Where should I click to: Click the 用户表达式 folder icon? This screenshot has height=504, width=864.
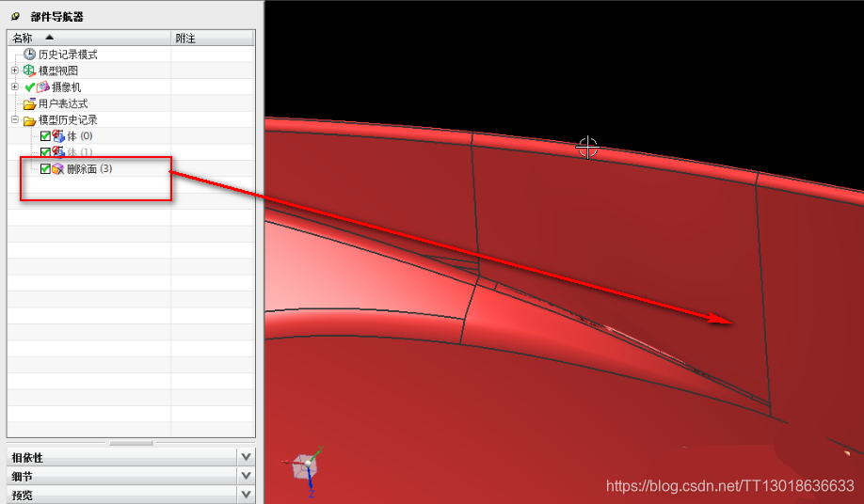tap(30, 102)
